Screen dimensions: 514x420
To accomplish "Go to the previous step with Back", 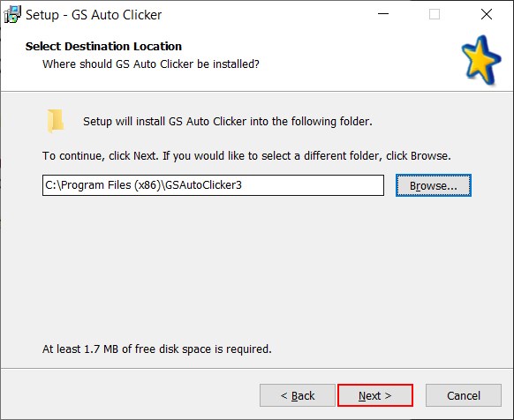I will click(298, 395).
